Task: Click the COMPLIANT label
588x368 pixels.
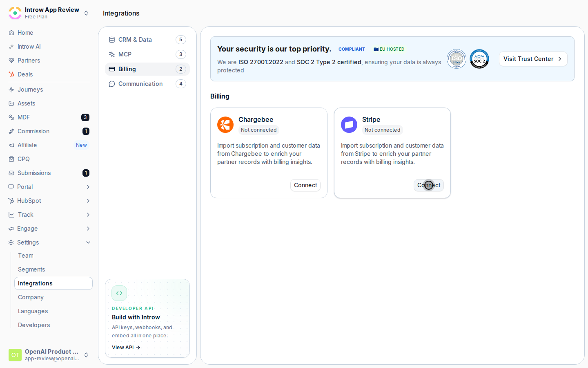Action: [352, 49]
